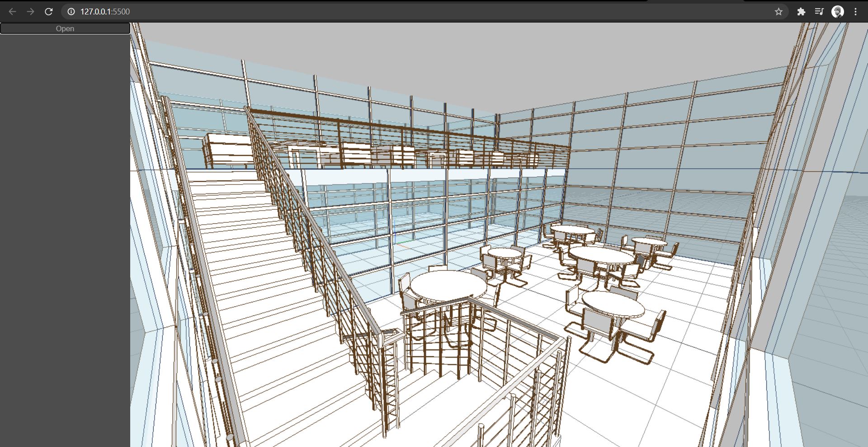Screen dimensions: 868x447
Task: Open the media control playlist icon
Action: pyautogui.click(x=819, y=12)
